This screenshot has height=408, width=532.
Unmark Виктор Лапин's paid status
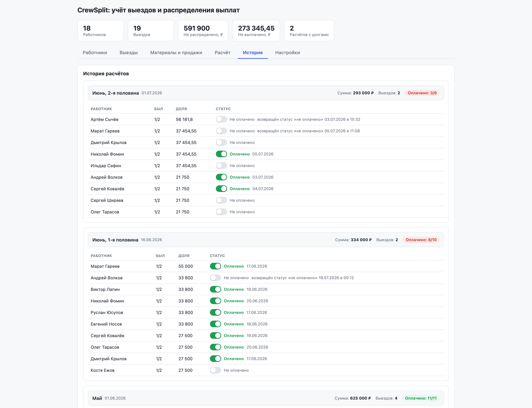tap(215, 289)
